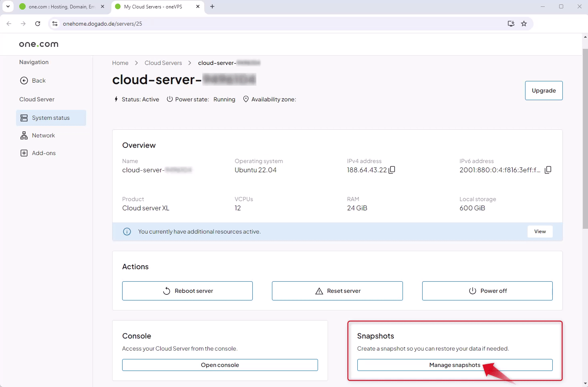The image size is (588, 387).
Task: Open the browser tab search dropdown
Action: [x=8, y=6]
